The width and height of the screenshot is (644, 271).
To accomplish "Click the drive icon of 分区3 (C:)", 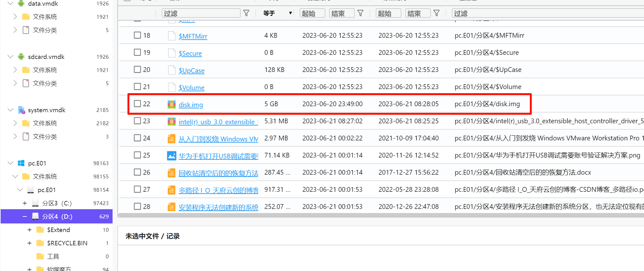I will point(36,203).
